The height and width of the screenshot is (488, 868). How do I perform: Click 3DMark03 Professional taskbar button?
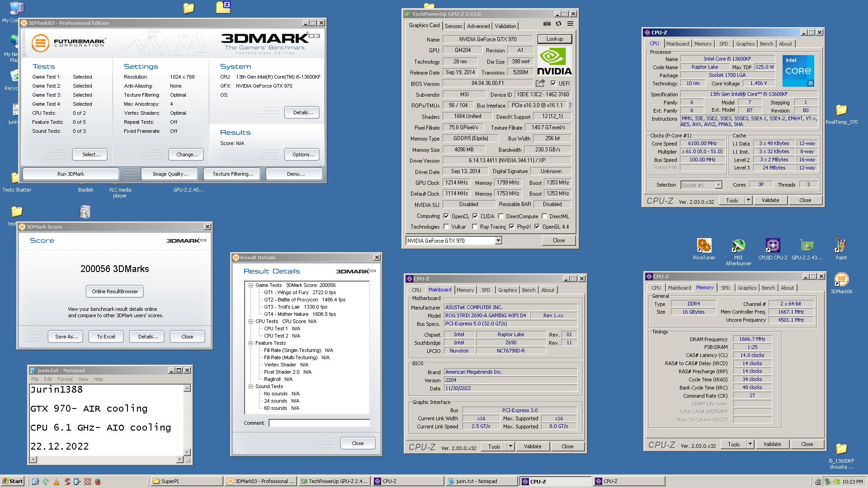(261, 481)
